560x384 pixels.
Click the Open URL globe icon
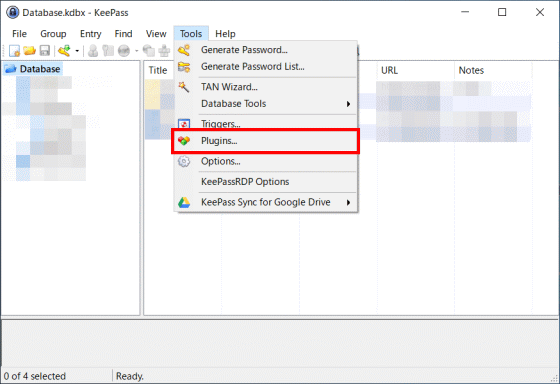[124, 51]
